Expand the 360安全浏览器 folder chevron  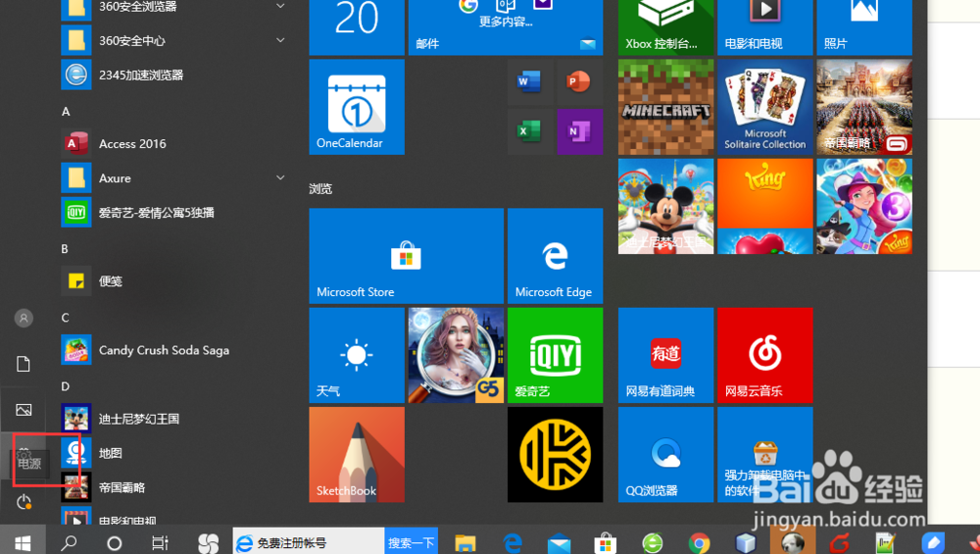[280, 6]
